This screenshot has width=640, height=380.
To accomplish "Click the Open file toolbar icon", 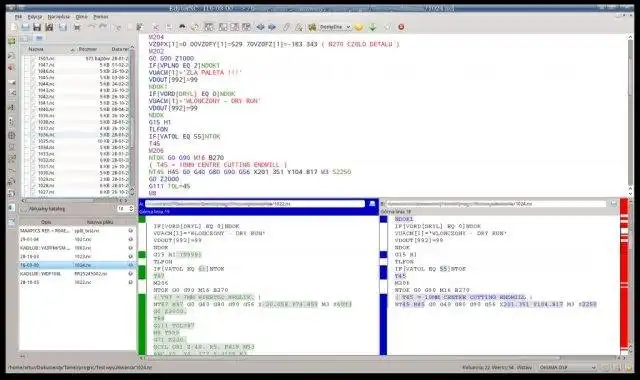I will click(25, 27).
